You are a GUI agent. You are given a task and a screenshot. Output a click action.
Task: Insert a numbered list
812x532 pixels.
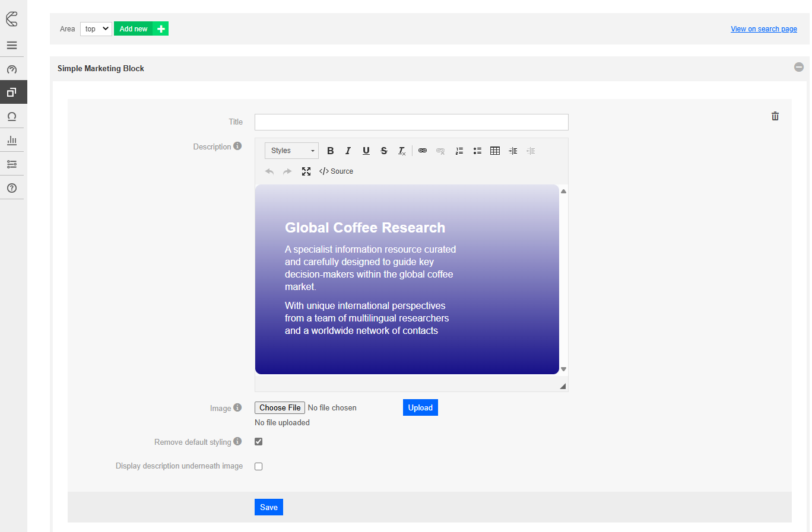[459, 151]
